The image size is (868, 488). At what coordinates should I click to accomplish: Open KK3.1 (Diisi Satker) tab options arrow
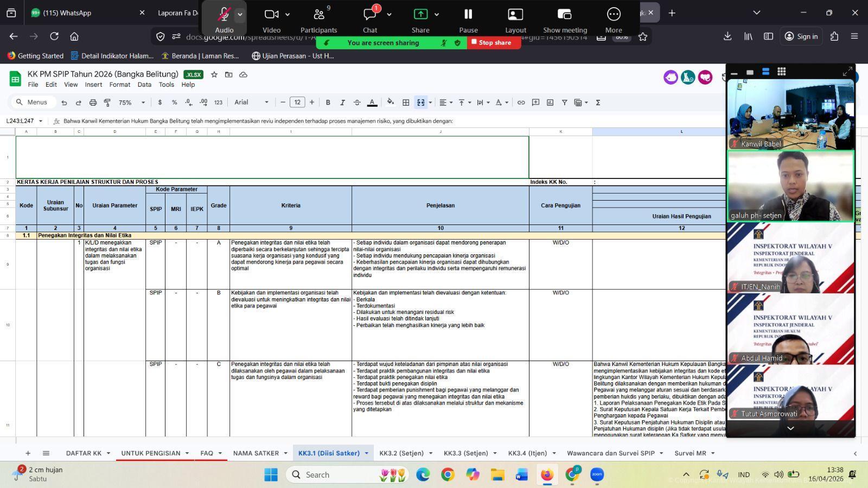(367, 453)
